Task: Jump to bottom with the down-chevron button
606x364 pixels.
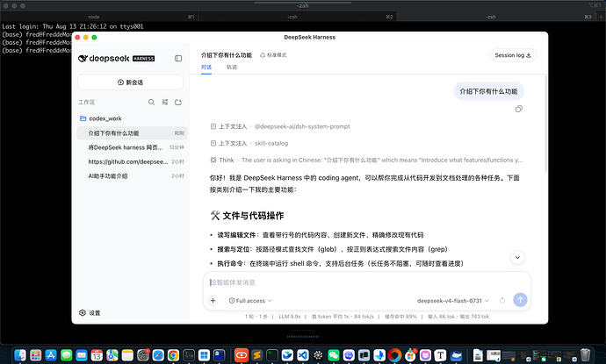Action: click(517, 258)
